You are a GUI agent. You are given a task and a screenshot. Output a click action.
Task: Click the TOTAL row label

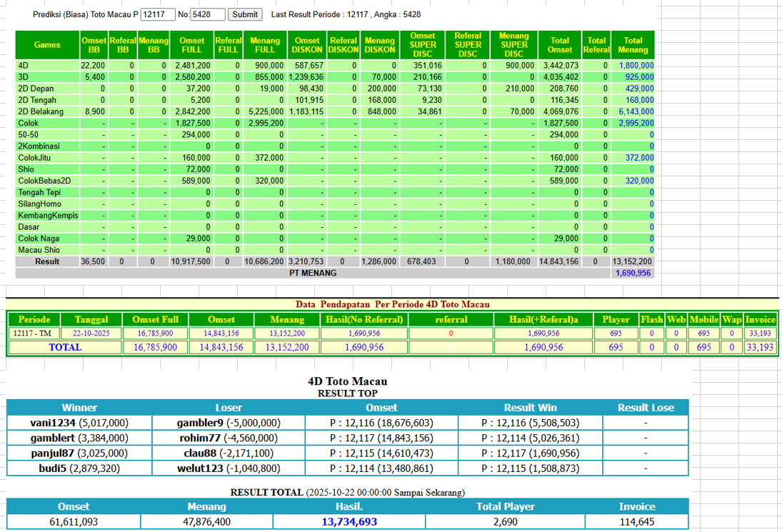[x=65, y=347]
